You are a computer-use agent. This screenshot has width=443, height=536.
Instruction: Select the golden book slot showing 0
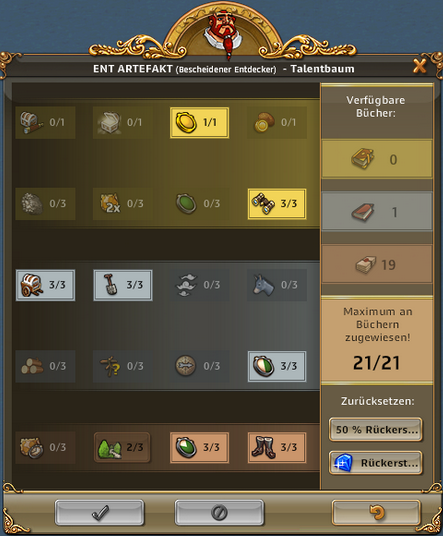tap(377, 159)
